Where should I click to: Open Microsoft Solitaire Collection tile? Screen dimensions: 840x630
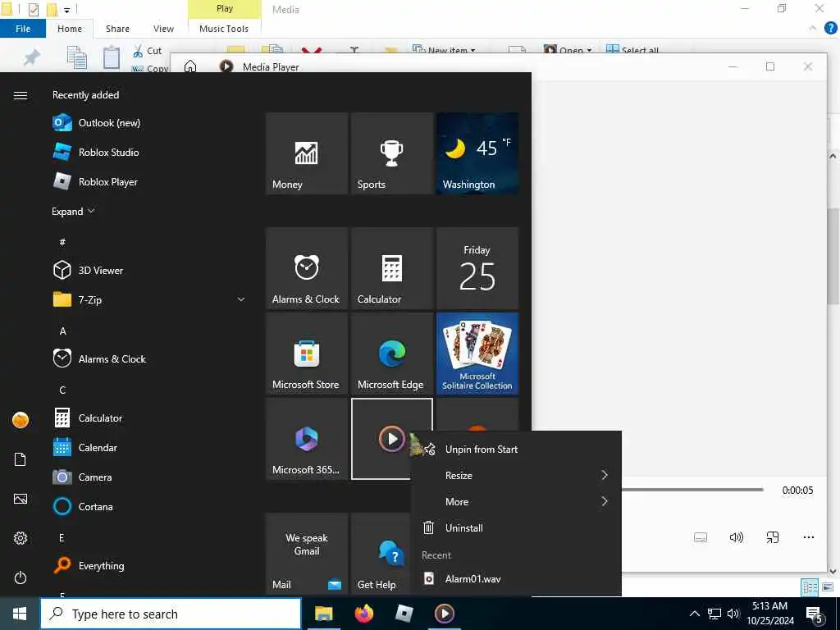tap(477, 354)
